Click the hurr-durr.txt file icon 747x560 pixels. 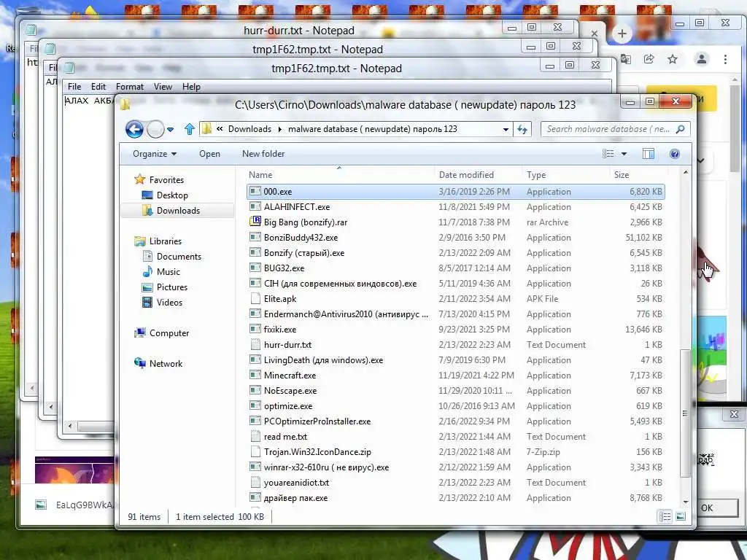point(255,344)
